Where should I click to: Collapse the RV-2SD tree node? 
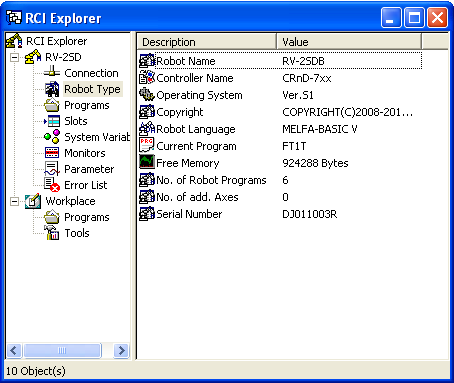pos(14,57)
